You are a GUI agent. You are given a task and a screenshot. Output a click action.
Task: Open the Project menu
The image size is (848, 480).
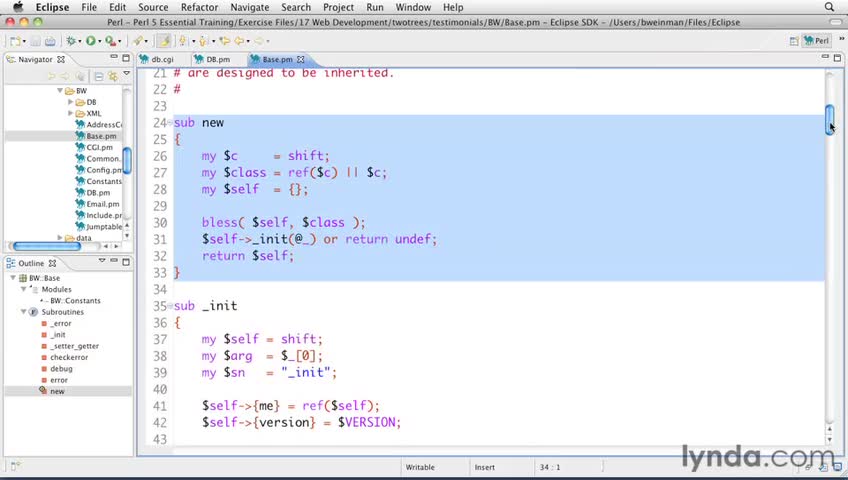(339, 8)
